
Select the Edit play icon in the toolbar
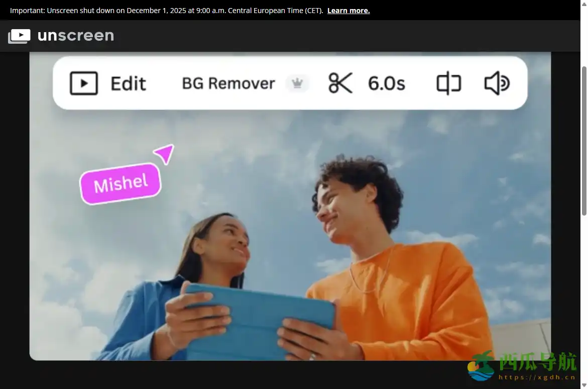83,83
